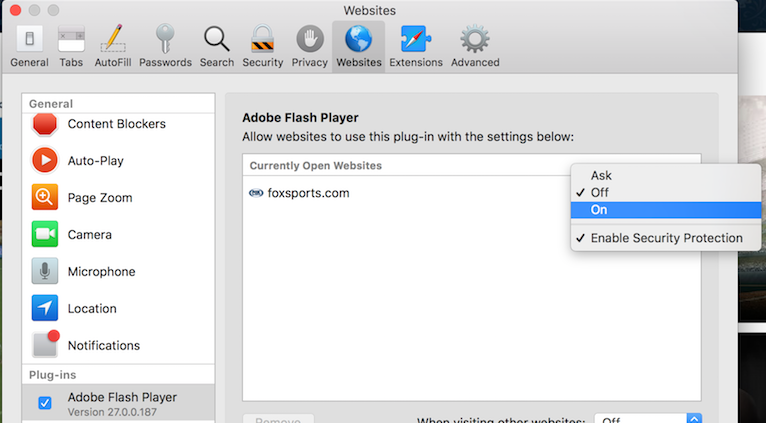Select Microphone in the sidebar
The height and width of the screenshot is (423, 766).
tap(118, 272)
